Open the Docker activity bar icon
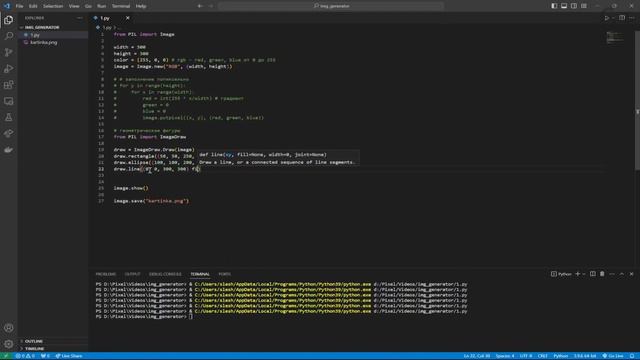The image size is (640, 360). pos(9,150)
